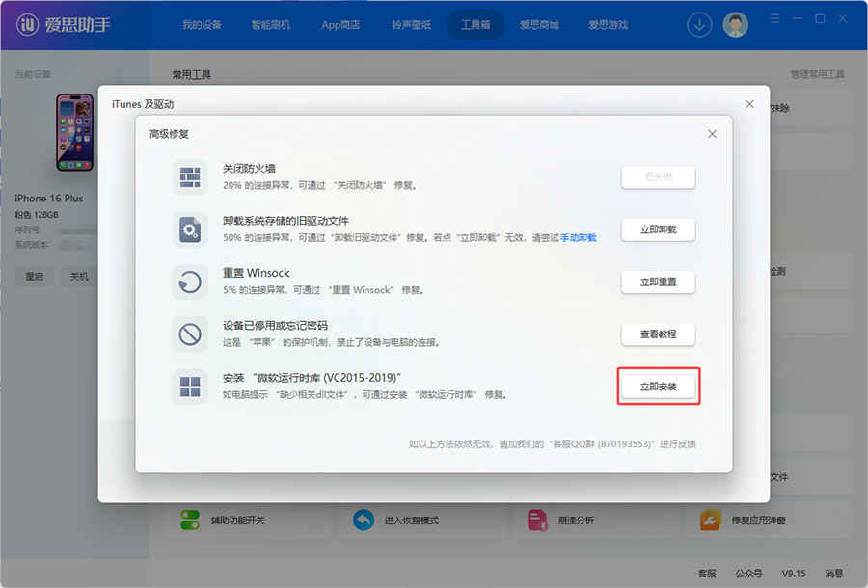
Task: Click the 修复应用弹窗 icon
Action: click(x=711, y=520)
